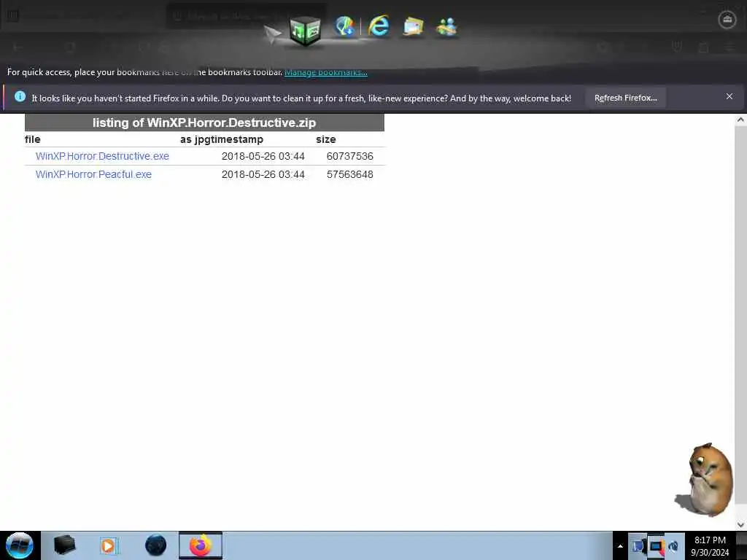Screen dimensions: 747x560
Task: Click the Show desktop strip
Action: click(741, 546)
